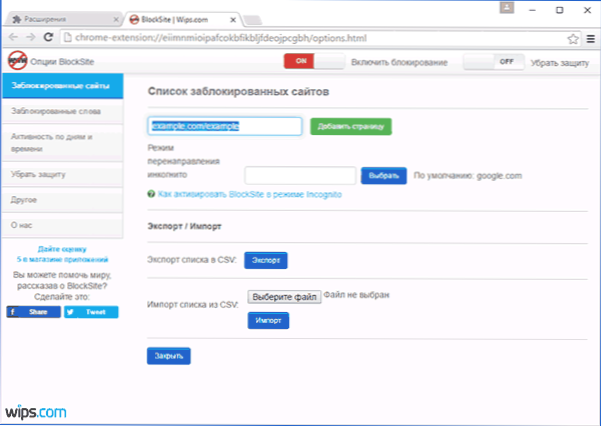The width and height of the screenshot is (601, 426).
Task: Click the Выберите файл button
Action: pos(284,297)
